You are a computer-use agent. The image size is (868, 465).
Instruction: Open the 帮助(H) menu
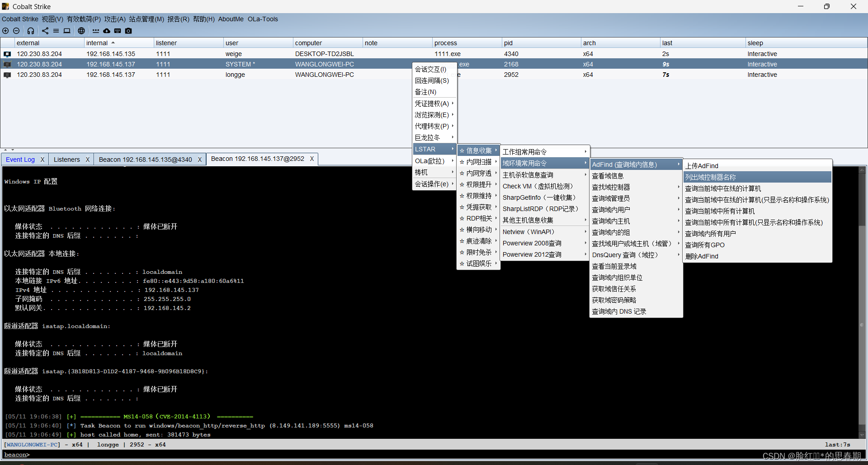pos(204,19)
